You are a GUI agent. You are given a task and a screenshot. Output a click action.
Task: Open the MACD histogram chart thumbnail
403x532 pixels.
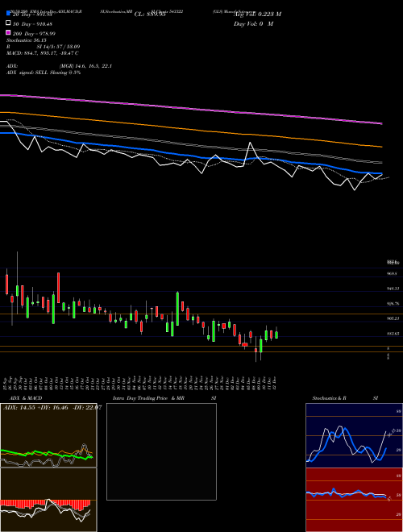[x=48, y=500]
